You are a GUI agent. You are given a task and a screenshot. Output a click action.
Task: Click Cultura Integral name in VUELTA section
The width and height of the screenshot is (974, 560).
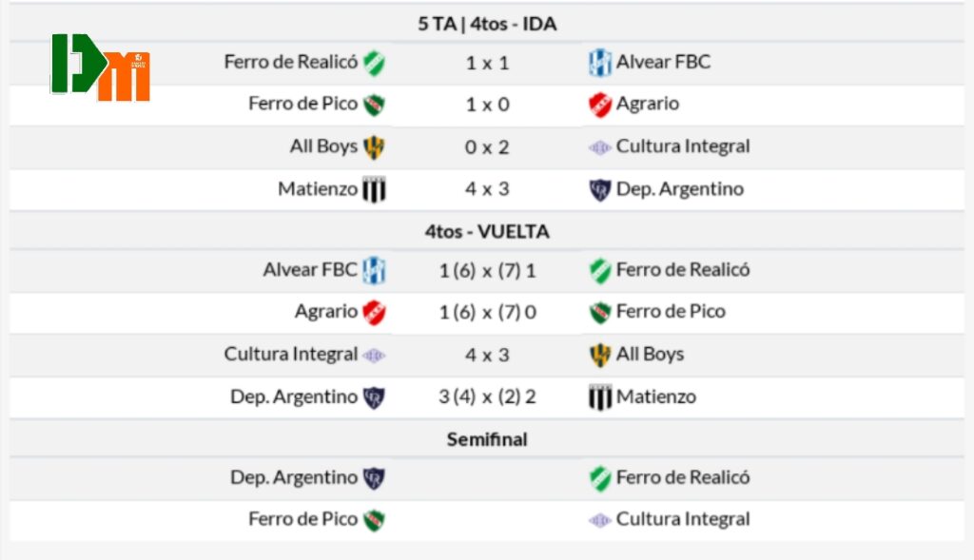[x=290, y=354]
